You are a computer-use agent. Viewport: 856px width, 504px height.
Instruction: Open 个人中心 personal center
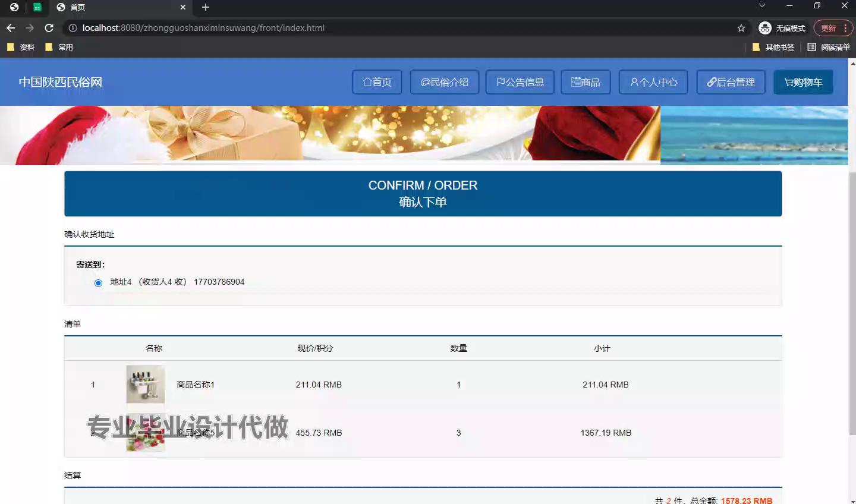[x=653, y=82]
